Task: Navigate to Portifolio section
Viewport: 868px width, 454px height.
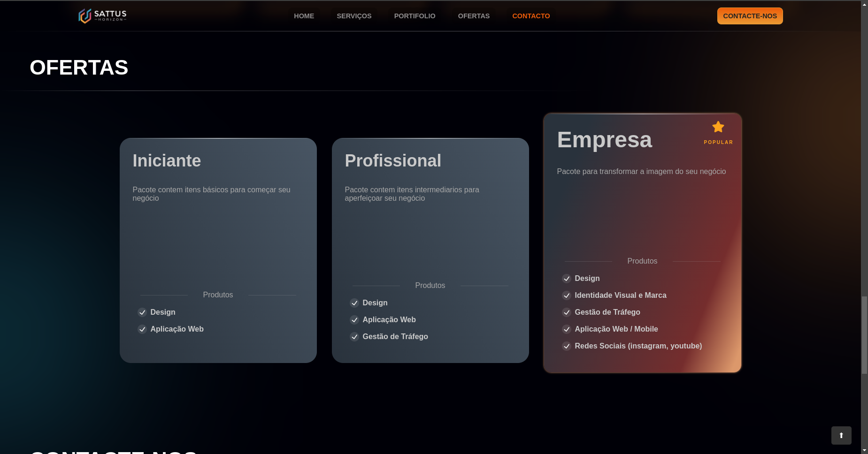Action: click(x=415, y=16)
